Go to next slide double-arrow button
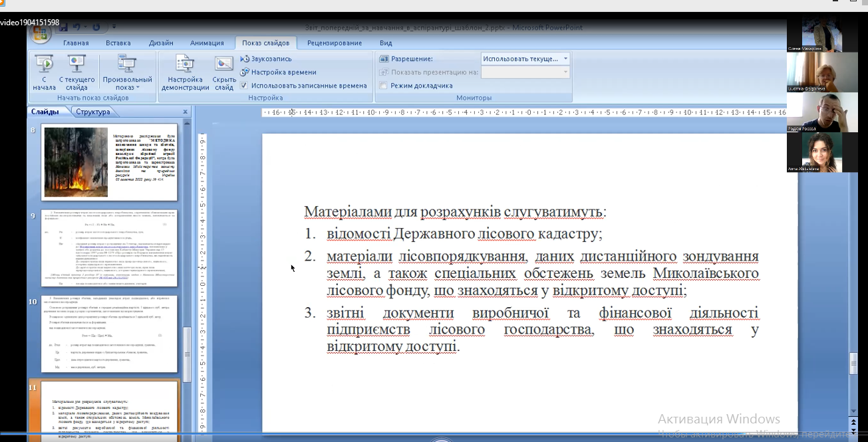 (854, 430)
